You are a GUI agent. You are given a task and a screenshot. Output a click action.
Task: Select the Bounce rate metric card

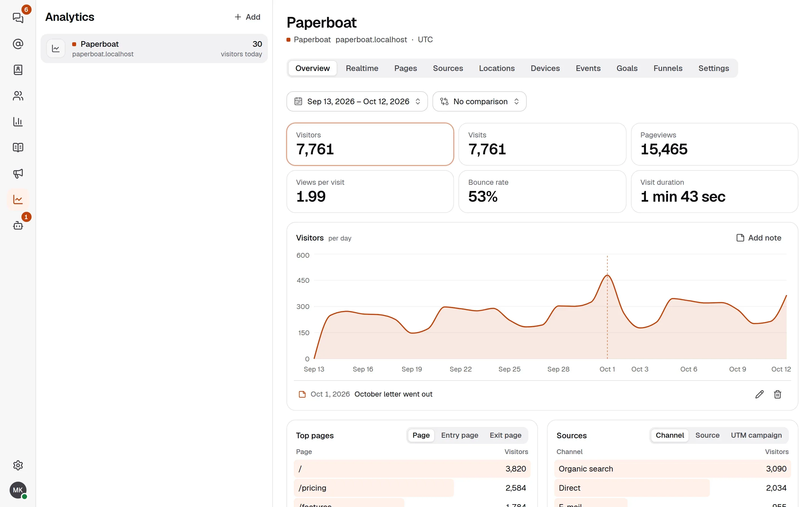point(542,192)
